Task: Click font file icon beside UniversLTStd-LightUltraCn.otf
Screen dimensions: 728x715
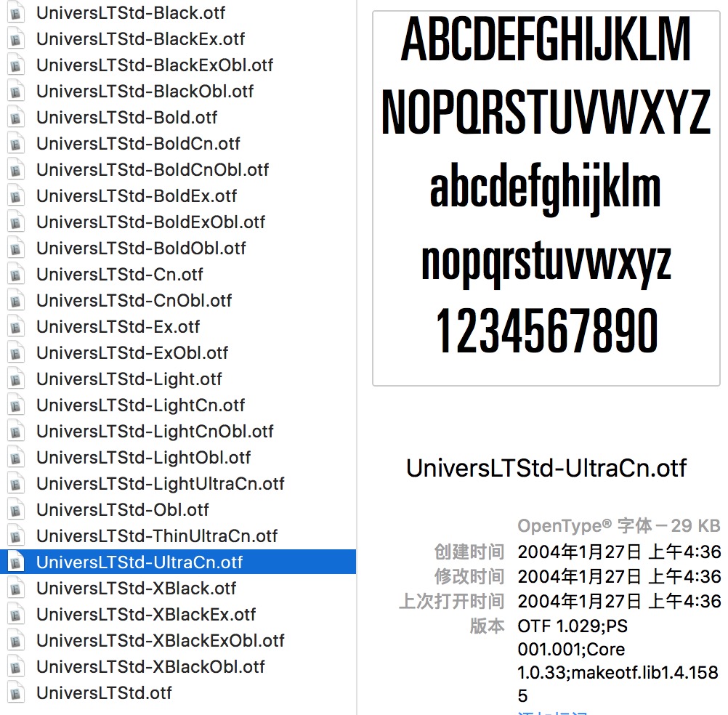Action: click(x=15, y=484)
